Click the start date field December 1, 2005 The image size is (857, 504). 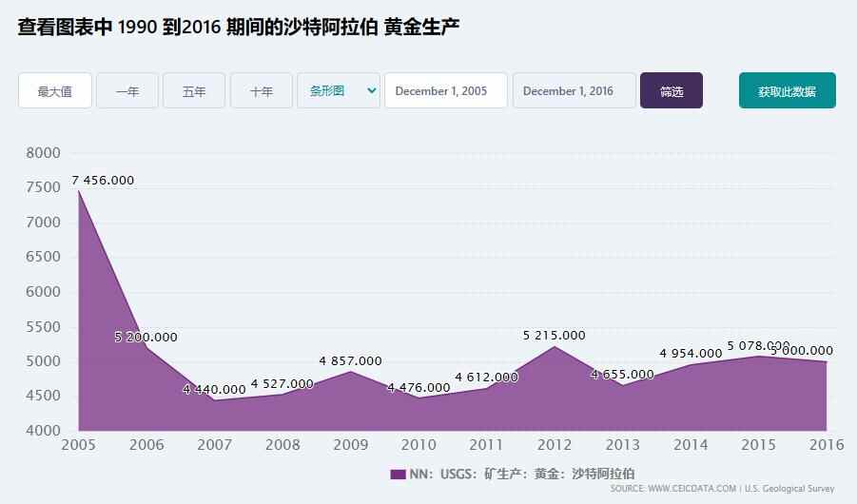point(445,91)
